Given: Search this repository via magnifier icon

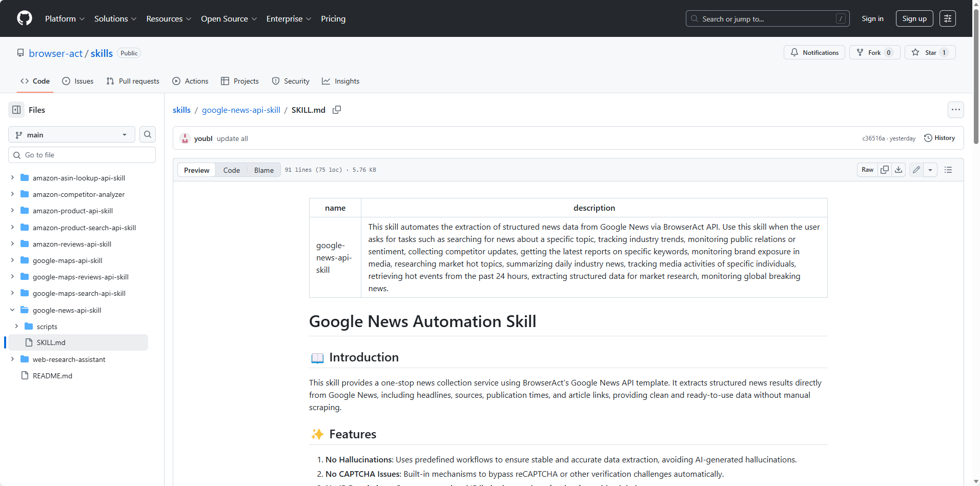Looking at the screenshot, I should click(x=147, y=134).
